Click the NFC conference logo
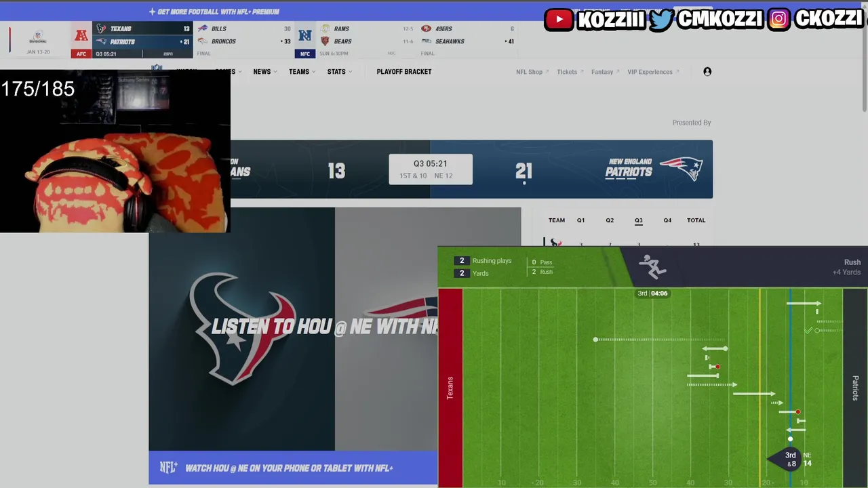Viewport: 868px width, 488px height. click(x=305, y=36)
